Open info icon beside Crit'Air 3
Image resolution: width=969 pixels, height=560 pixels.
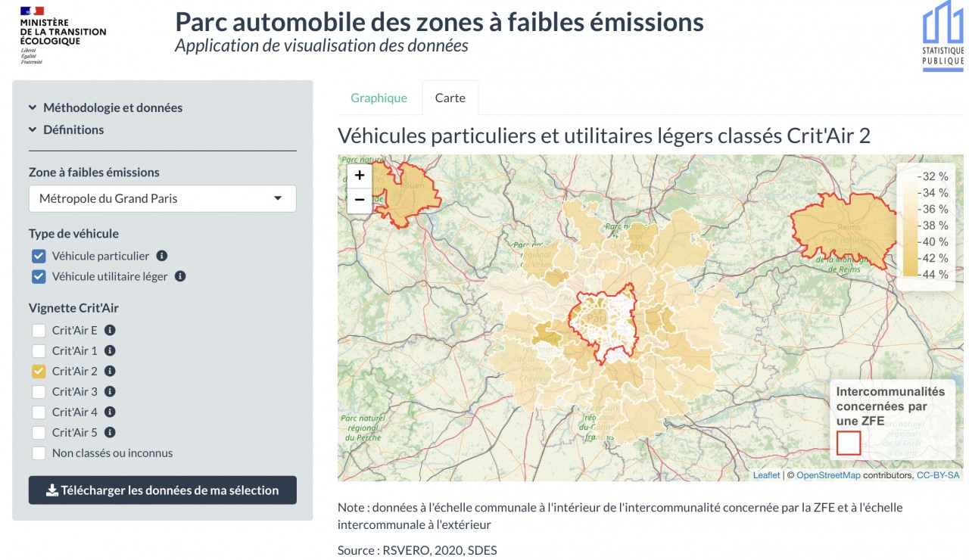[x=110, y=391]
